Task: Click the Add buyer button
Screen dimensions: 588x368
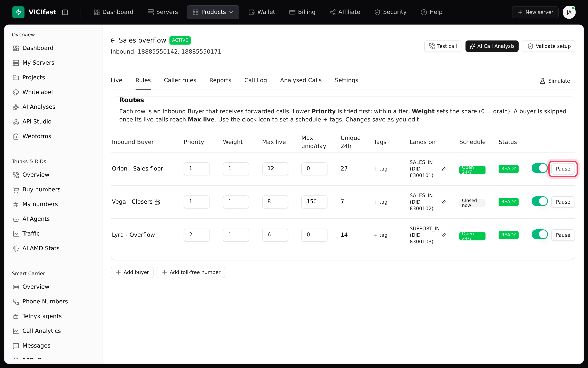Action: [x=132, y=272]
